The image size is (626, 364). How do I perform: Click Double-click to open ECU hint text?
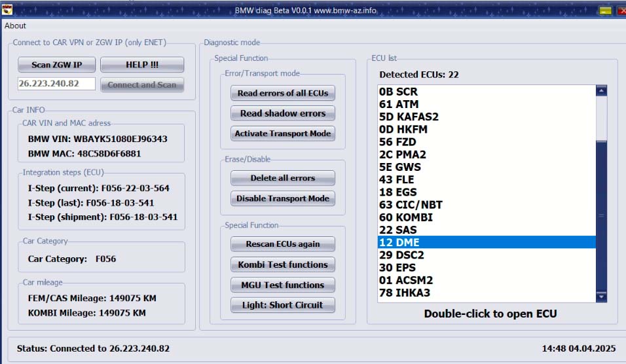coord(490,314)
